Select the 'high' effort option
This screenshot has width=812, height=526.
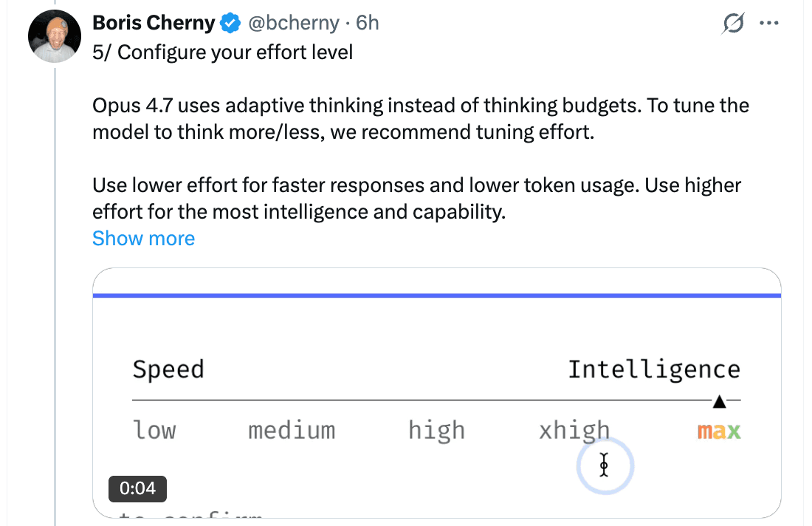[x=436, y=431]
